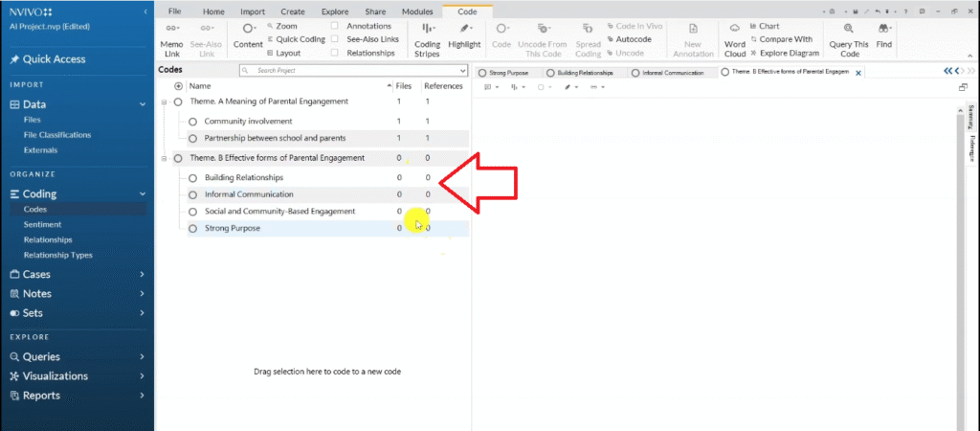Check the Relationships checkbox in ribbon
This screenshot has height=431, width=980.
coord(334,53)
